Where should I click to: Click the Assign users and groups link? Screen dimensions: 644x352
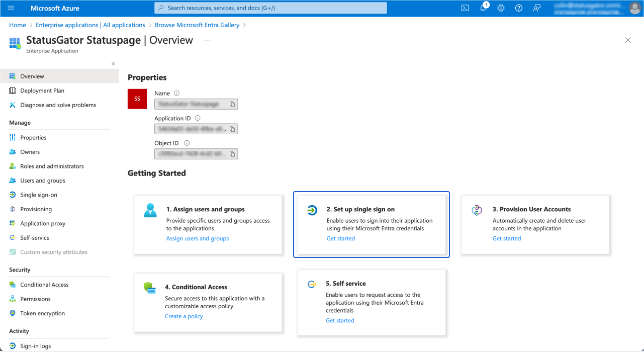coord(198,238)
